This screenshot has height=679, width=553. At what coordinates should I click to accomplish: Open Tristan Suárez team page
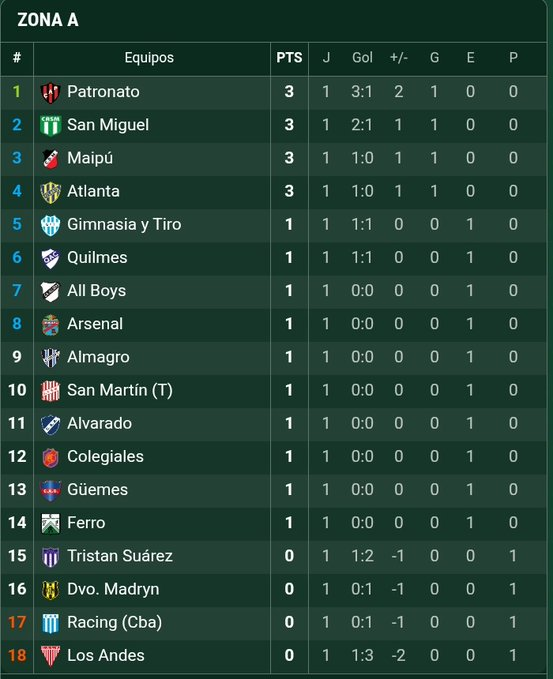120,556
